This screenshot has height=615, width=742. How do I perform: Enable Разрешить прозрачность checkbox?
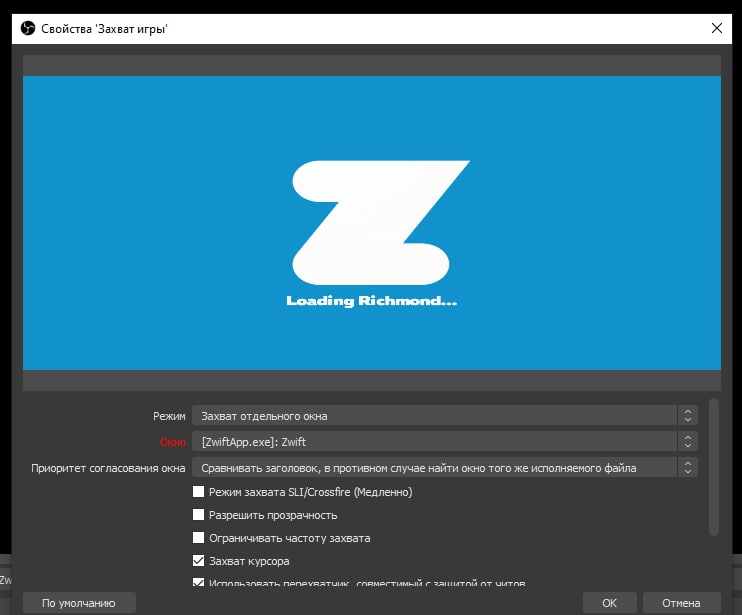(x=198, y=515)
